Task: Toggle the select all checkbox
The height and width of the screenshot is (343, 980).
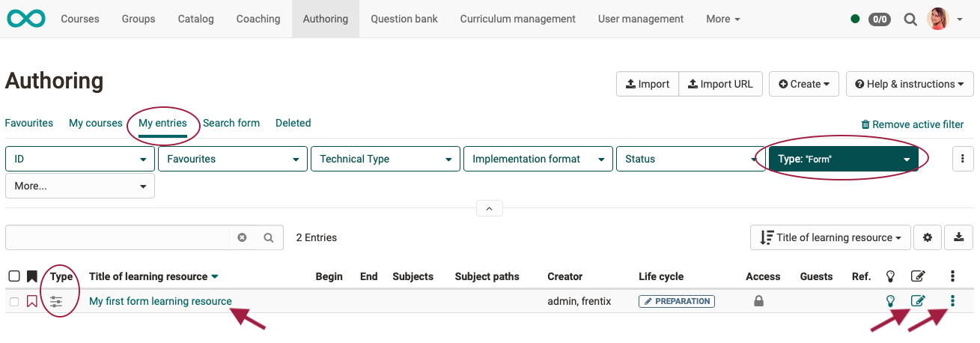Action: [14, 276]
